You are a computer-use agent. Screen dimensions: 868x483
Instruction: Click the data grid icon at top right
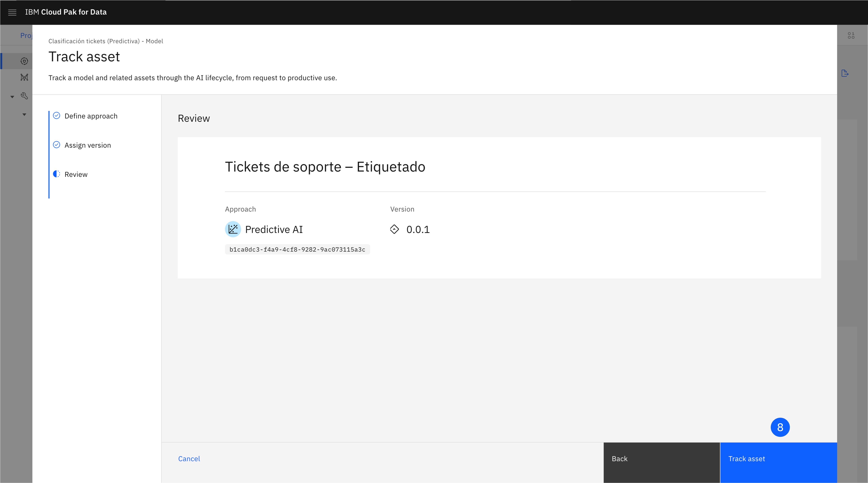(851, 35)
